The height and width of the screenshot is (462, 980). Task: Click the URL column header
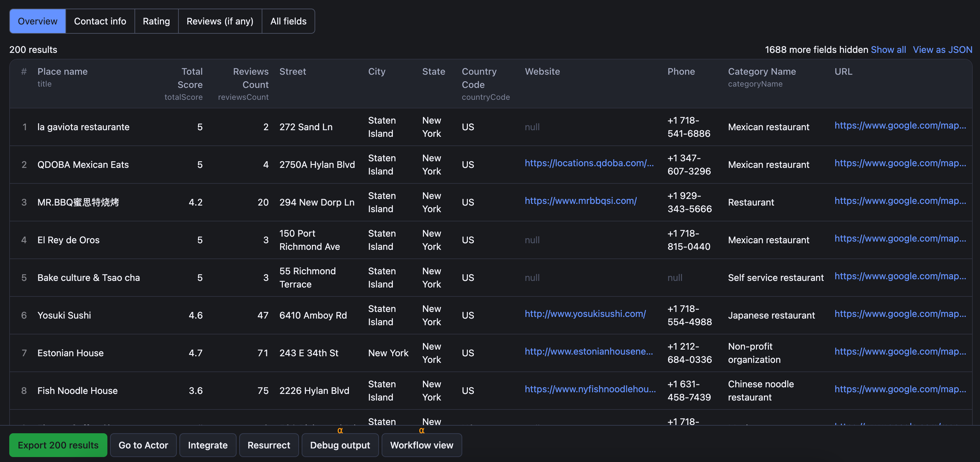(x=843, y=71)
